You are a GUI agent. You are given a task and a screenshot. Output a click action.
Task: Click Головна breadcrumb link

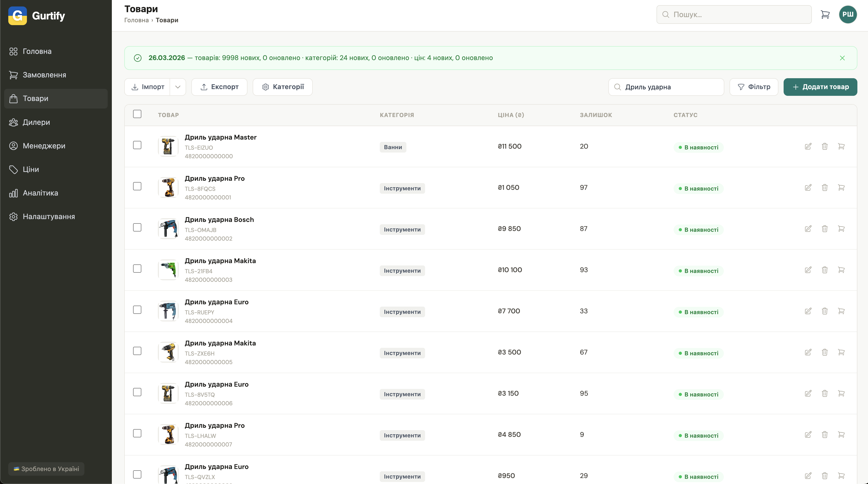tap(136, 20)
